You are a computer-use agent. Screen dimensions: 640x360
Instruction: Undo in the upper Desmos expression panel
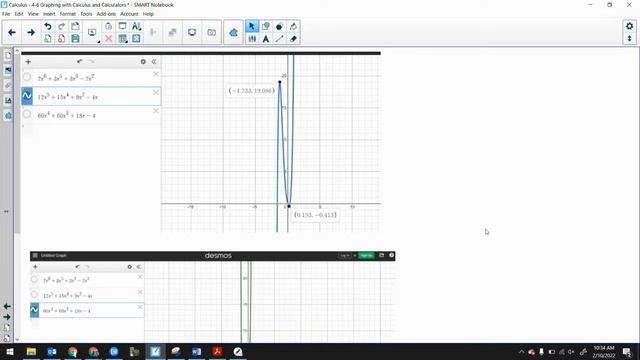[x=80, y=62]
